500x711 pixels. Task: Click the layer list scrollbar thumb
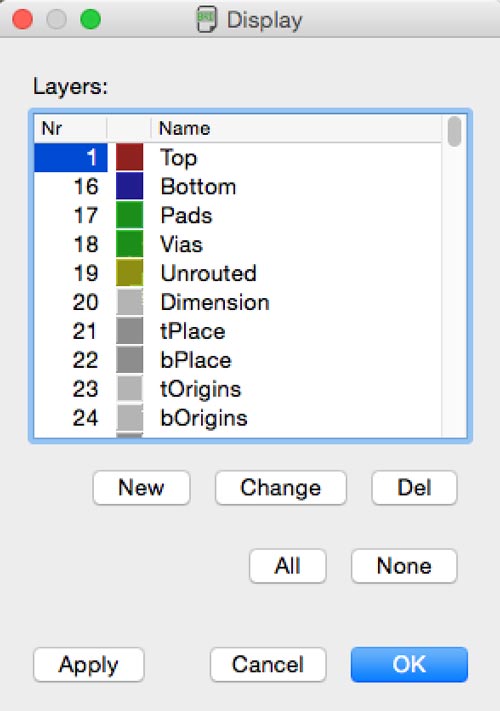(x=454, y=131)
